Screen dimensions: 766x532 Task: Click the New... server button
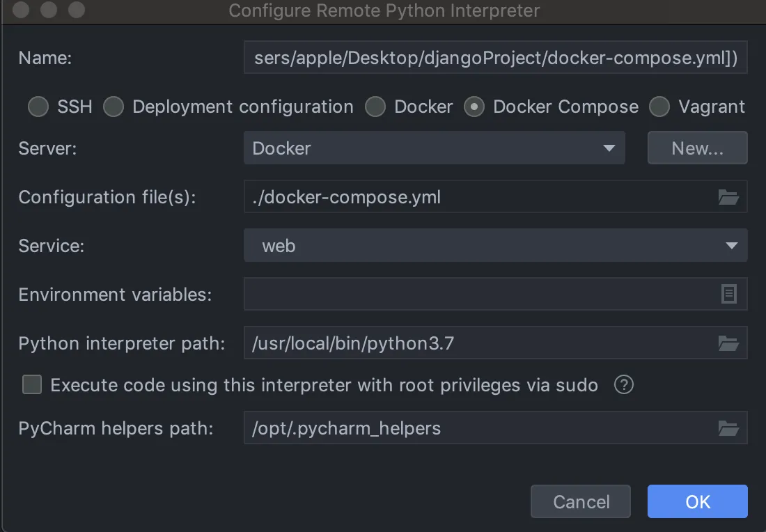point(697,148)
